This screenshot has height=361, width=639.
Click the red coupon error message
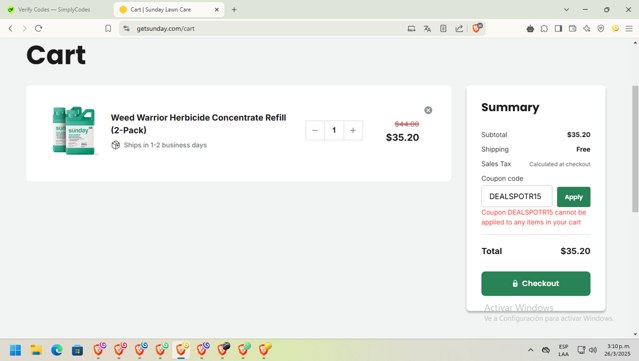click(x=533, y=217)
